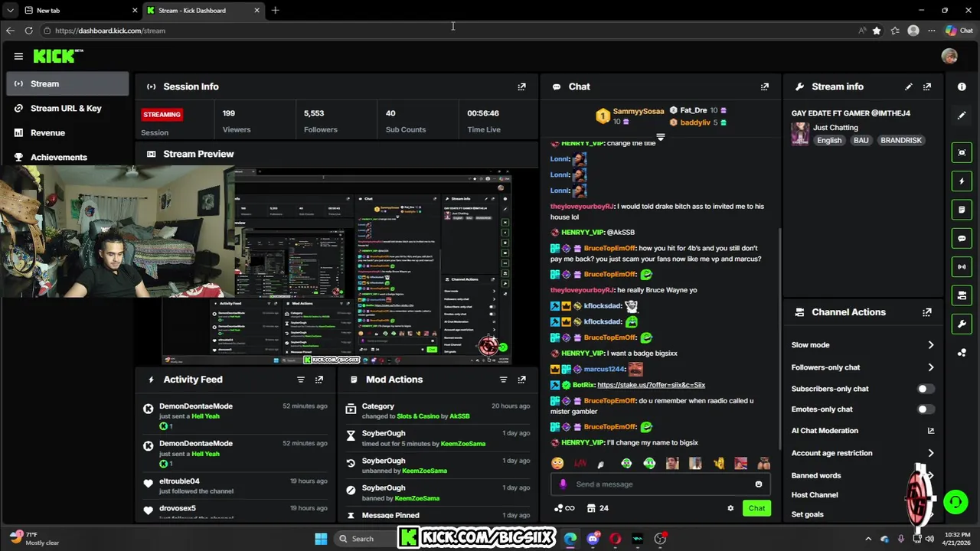The width and height of the screenshot is (980, 551).
Task: Open the Revenue page
Action: 67,133
